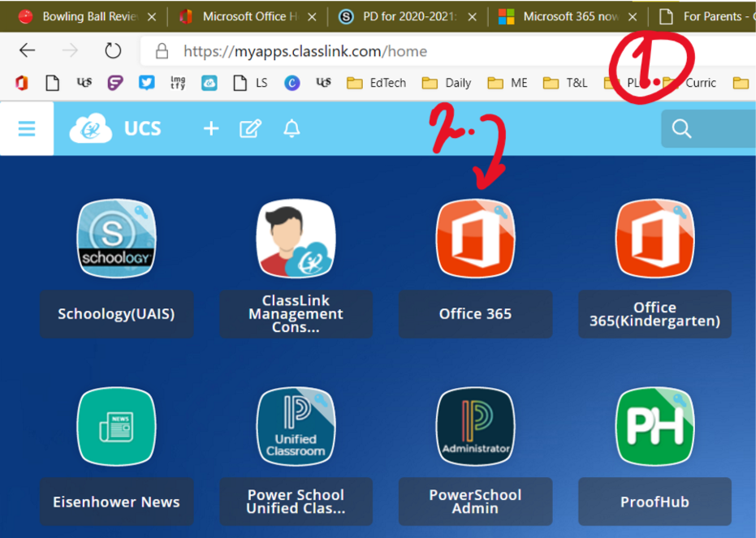
Task: Click the edit pencil icon in ClassLink header
Action: [250, 128]
